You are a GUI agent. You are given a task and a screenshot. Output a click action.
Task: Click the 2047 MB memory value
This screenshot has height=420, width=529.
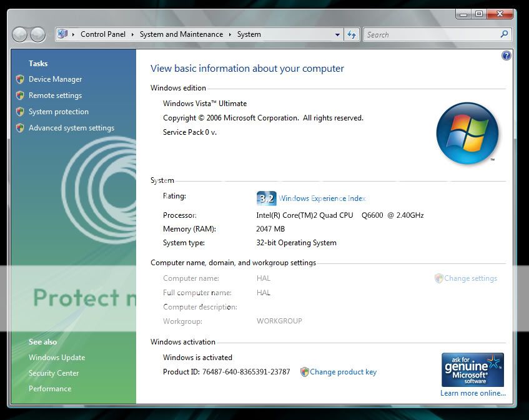(270, 229)
